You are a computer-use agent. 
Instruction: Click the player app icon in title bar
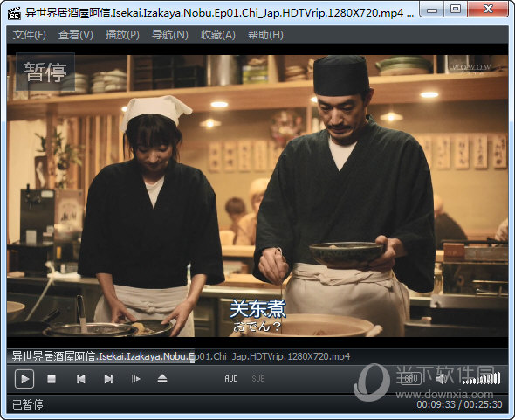click(14, 13)
